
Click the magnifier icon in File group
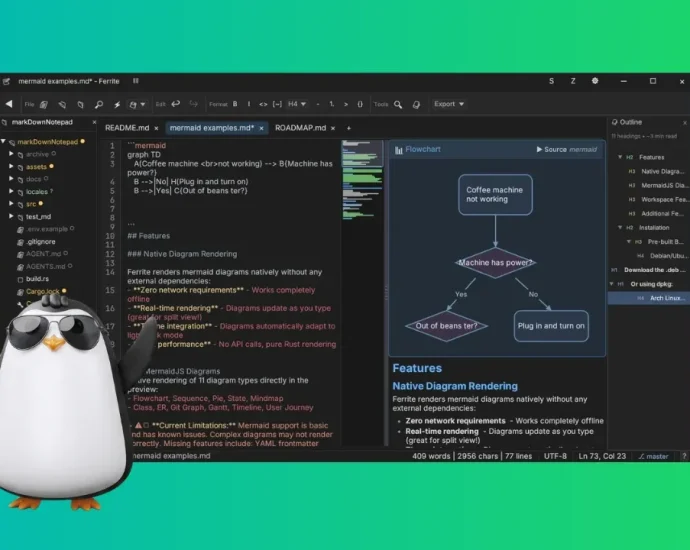99,104
